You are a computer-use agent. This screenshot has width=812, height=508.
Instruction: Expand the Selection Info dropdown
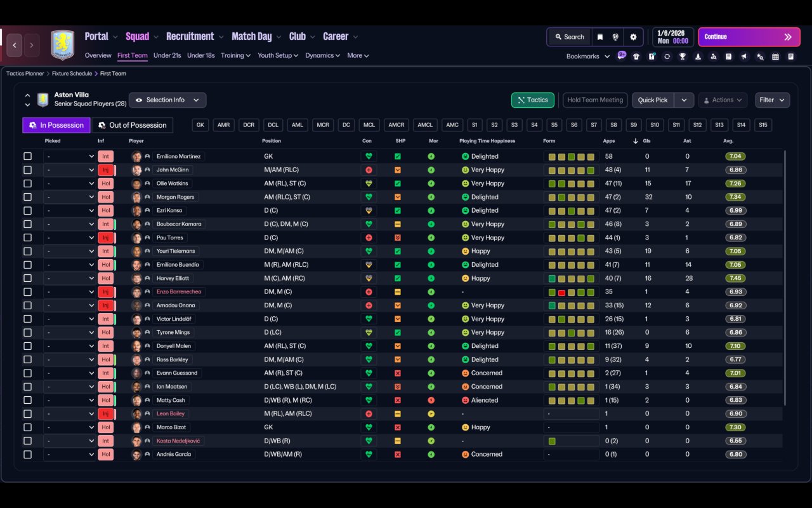[167, 100]
